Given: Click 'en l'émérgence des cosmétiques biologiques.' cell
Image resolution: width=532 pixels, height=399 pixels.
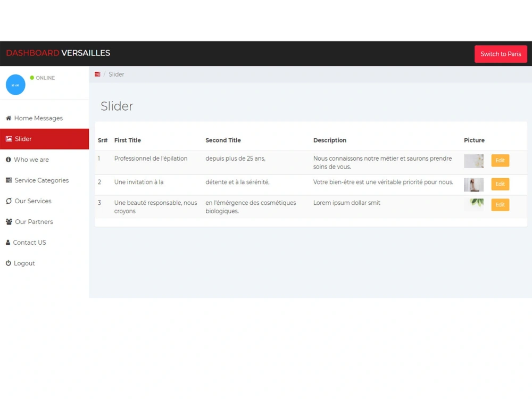Looking at the screenshot, I should tap(251, 207).
